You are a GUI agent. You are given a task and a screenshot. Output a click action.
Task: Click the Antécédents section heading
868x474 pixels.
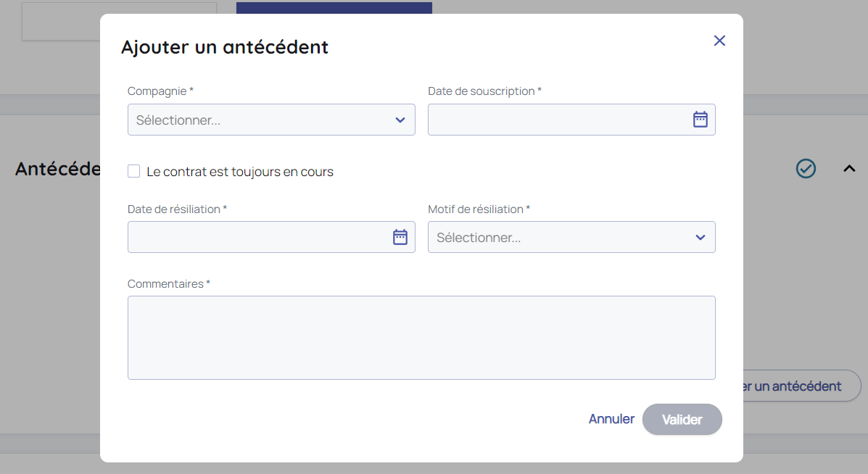pos(57,169)
